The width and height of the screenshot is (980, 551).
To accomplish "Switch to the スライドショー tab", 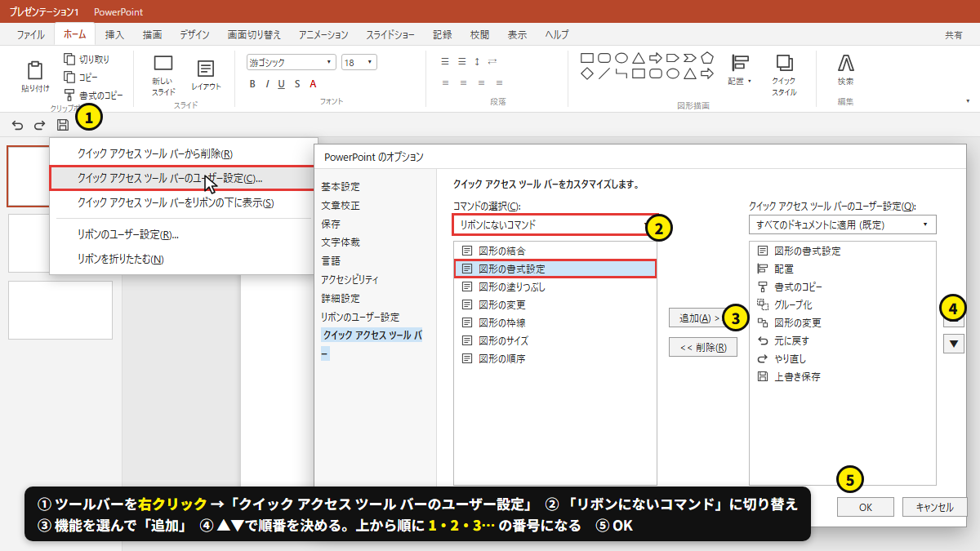I will coord(390,34).
